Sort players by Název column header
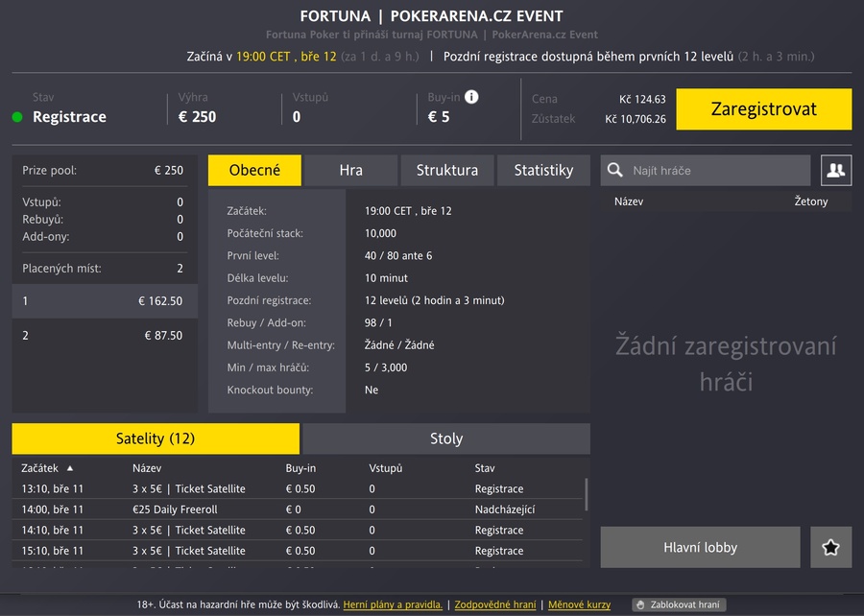 [x=629, y=201]
